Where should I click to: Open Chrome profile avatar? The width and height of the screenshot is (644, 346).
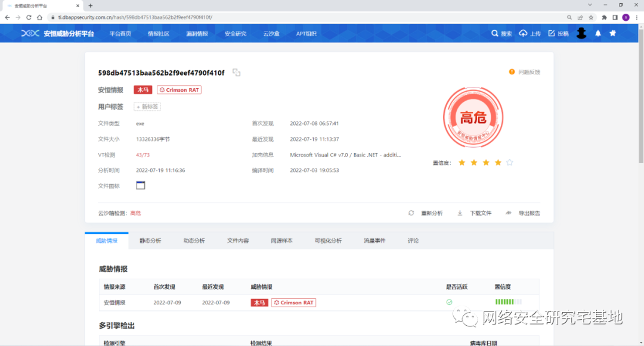tap(626, 17)
